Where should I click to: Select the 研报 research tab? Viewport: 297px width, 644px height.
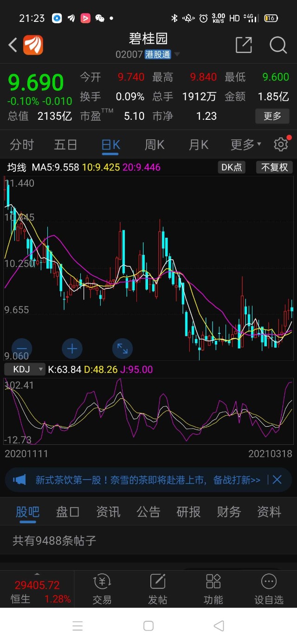tap(188, 512)
